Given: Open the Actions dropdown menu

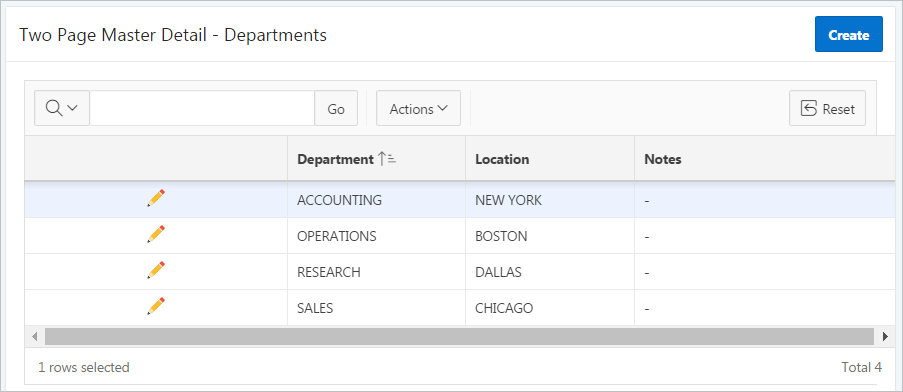Looking at the screenshot, I should (418, 108).
